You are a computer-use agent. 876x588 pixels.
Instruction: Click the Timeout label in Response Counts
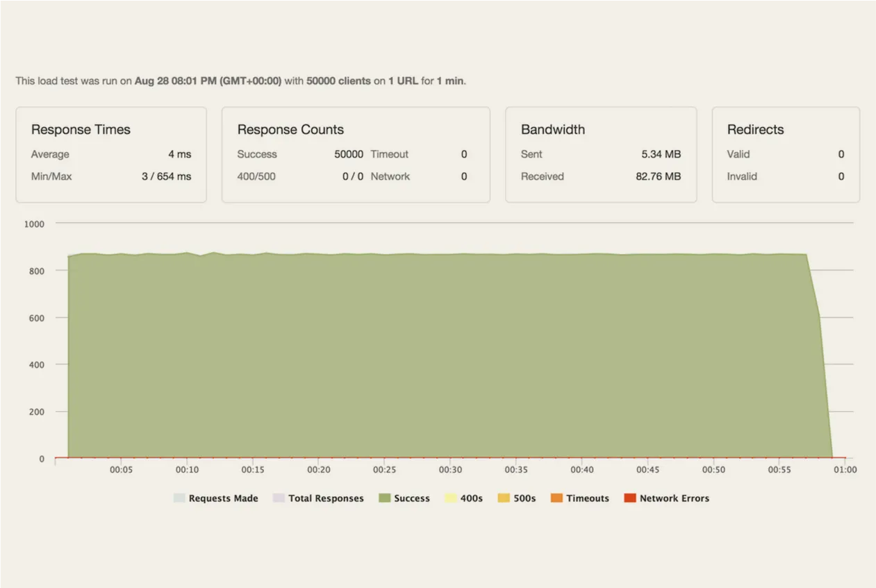coord(390,154)
